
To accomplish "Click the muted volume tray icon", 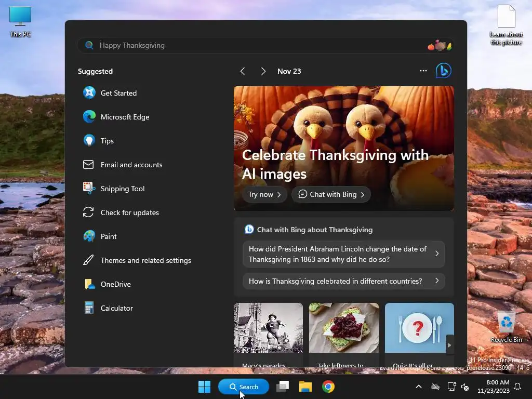I will [x=465, y=387].
